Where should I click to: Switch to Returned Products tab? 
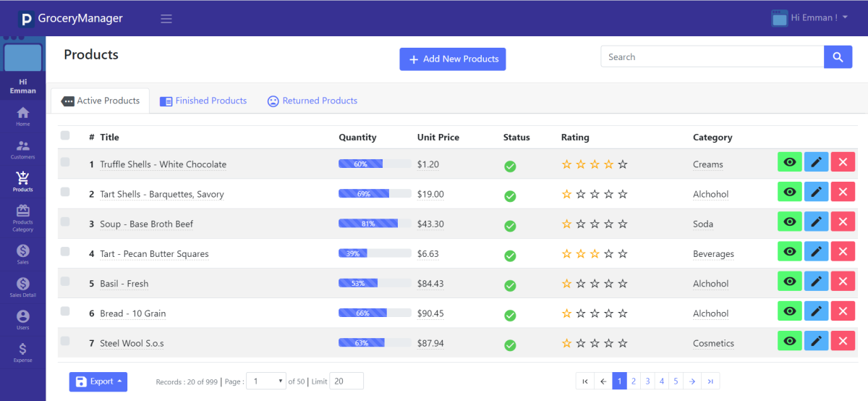312,101
